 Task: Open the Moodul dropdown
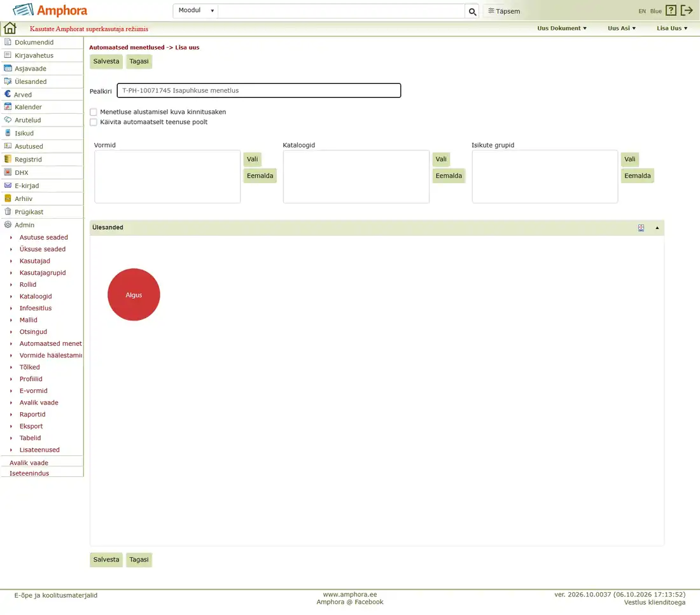(195, 11)
